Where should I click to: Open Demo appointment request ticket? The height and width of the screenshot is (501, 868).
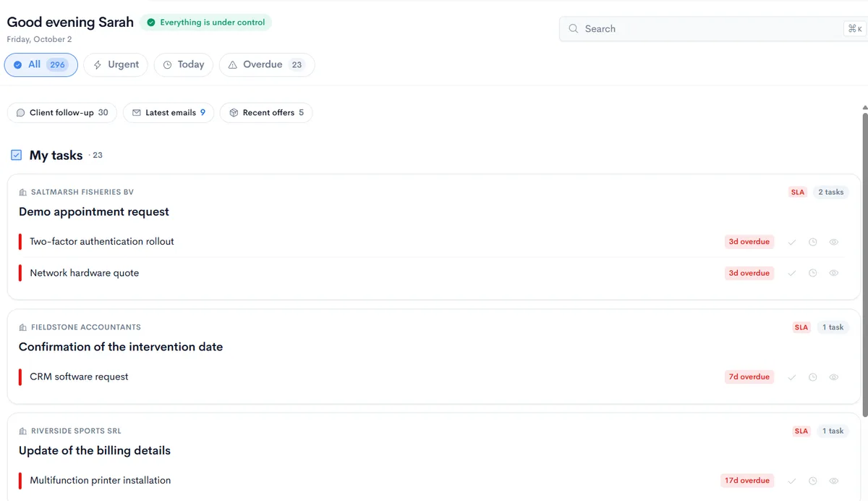coord(94,211)
